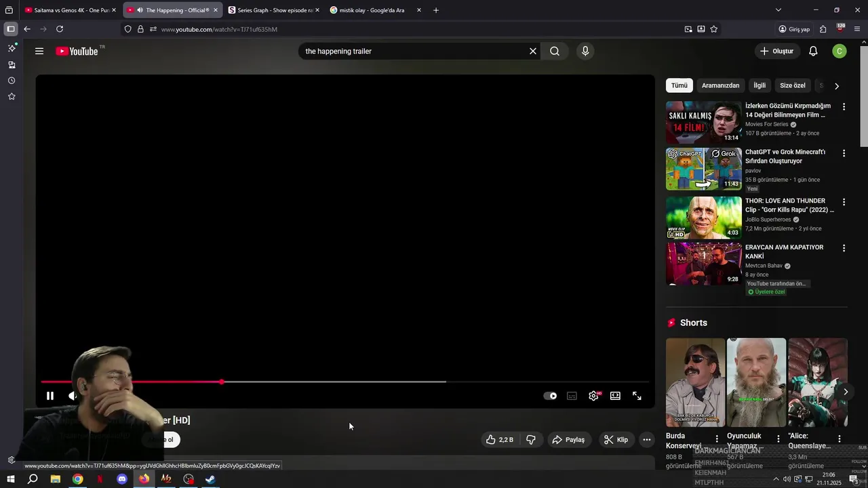
Task: Open sidebar history clock icon
Action: pos(12,81)
